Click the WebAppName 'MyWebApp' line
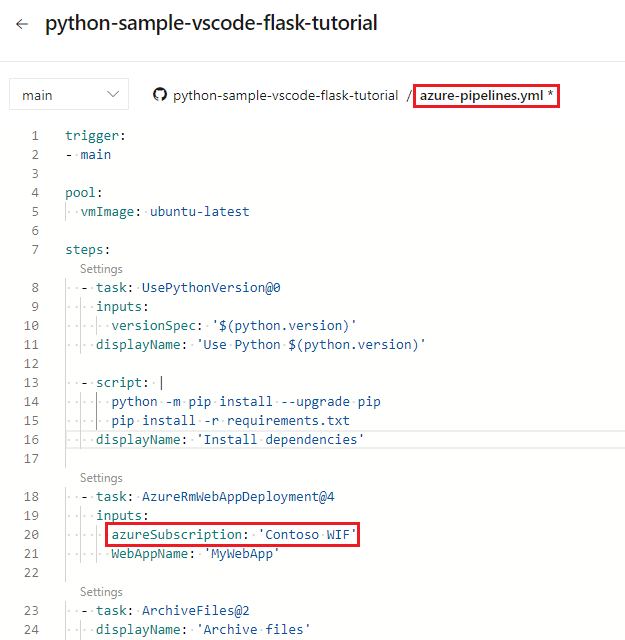The width and height of the screenshot is (625, 640). point(194,554)
